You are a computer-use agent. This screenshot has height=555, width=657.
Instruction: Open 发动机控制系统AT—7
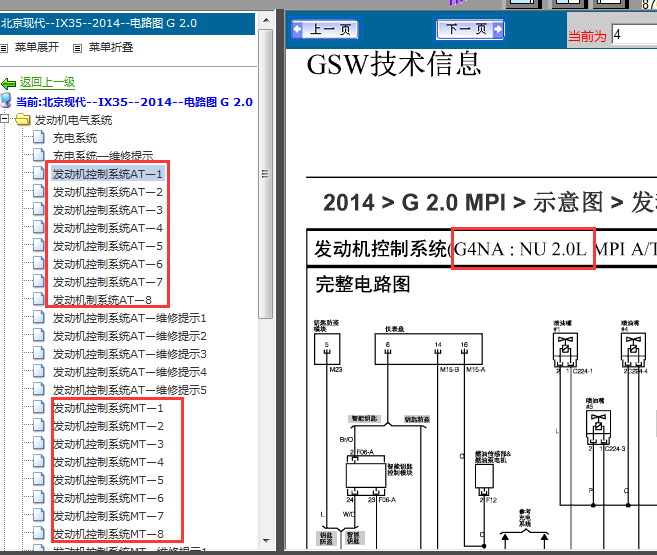click(108, 282)
